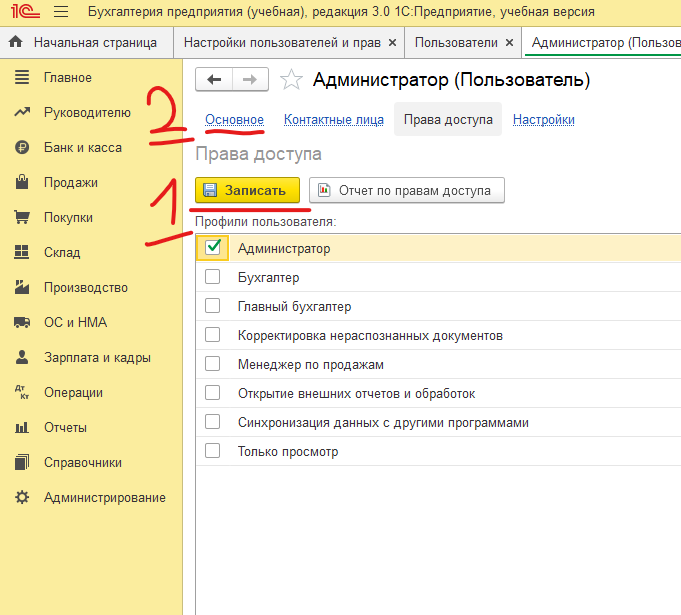Screen dimensions: 681x615
Task: Open the Отчеты section label
Action: (65, 427)
